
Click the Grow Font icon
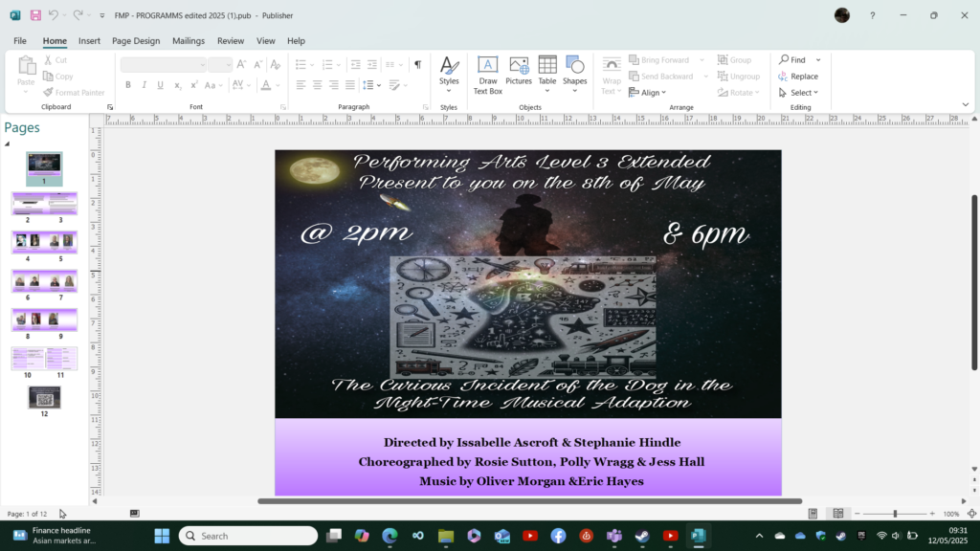pyautogui.click(x=241, y=64)
